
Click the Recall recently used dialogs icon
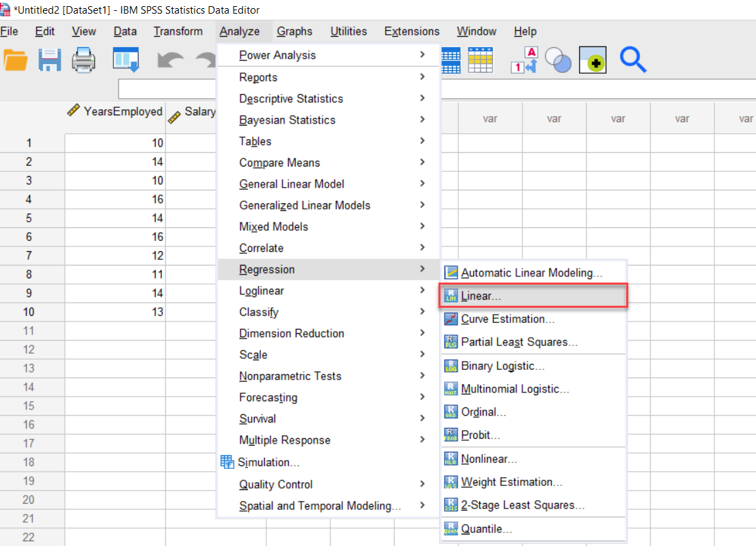coord(126,60)
